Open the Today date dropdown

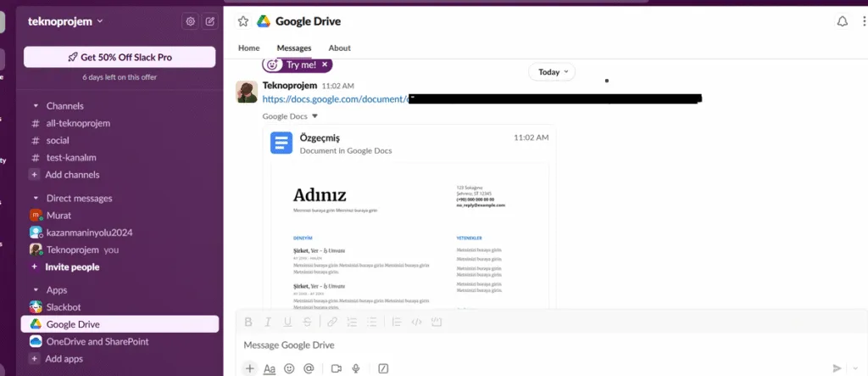pos(552,72)
